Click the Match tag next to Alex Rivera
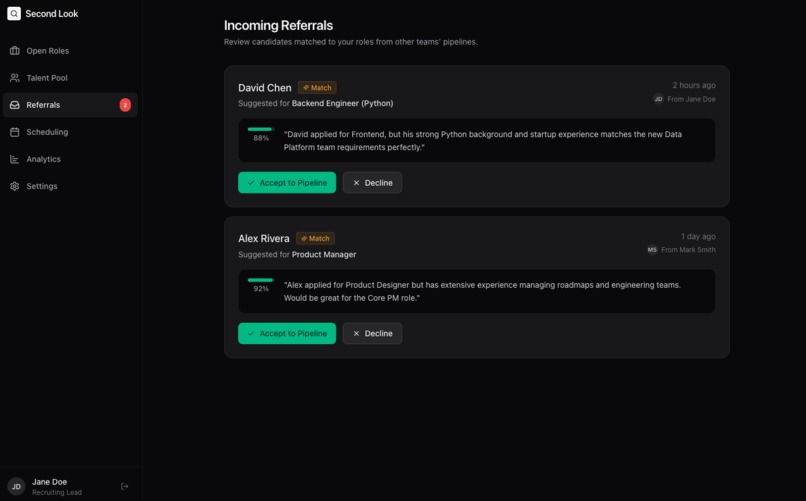The width and height of the screenshot is (806, 501). click(x=315, y=238)
